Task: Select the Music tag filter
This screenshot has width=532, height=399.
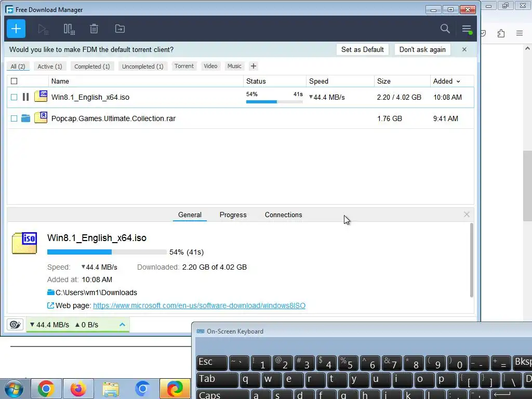Action: [234, 66]
